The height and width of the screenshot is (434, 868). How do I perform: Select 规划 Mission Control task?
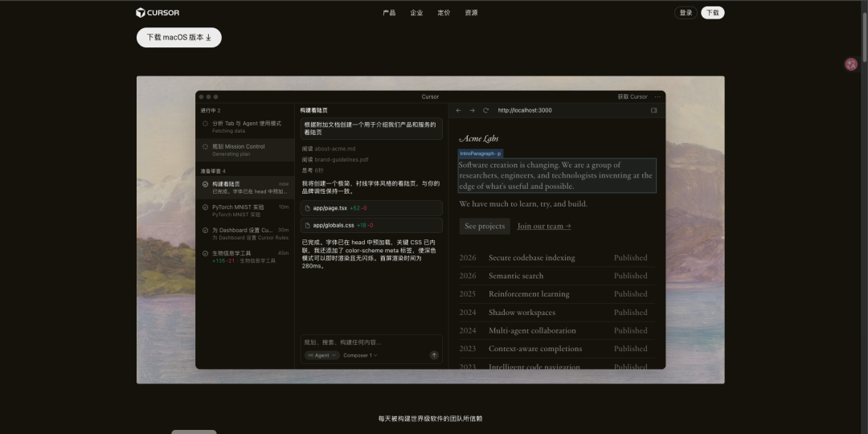click(244, 150)
